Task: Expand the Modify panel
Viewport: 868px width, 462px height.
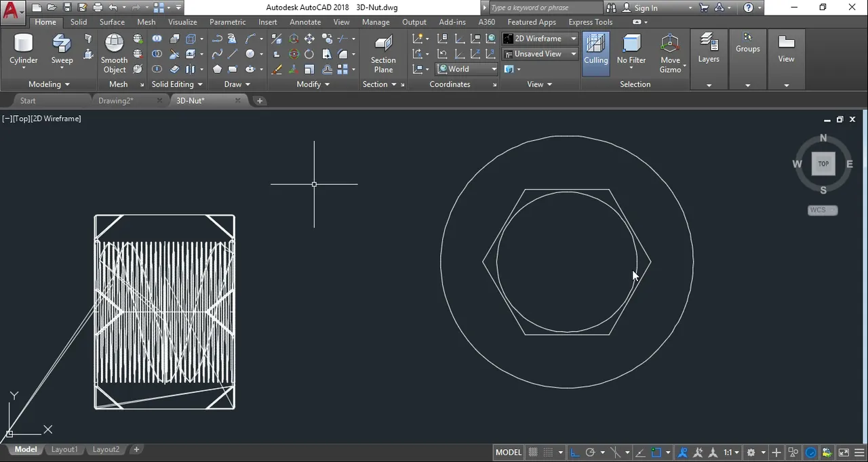Action: [x=313, y=84]
